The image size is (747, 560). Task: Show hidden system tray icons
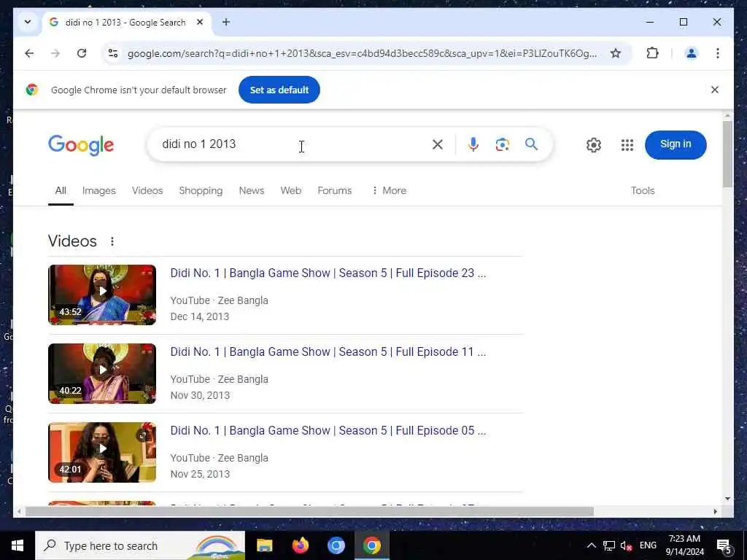pyautogui.click(x=591, y=545)
